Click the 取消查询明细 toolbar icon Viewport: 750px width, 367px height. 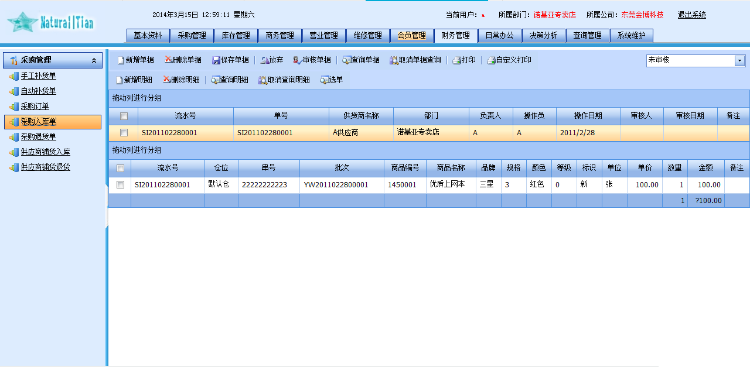(x=263, y=80)
